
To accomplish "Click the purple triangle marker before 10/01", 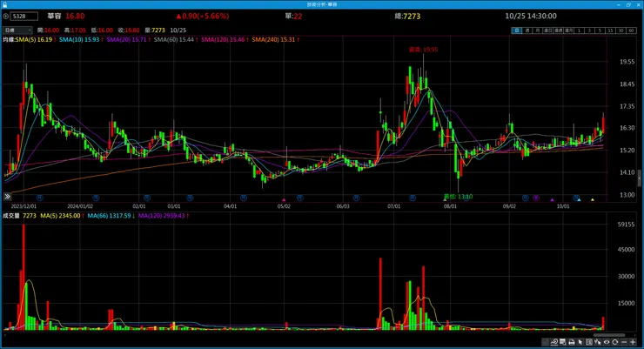I will tap(552, 200).
